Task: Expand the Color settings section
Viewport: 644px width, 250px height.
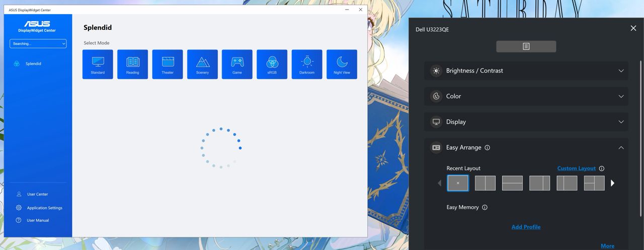Action: click(x=526, y=96)
